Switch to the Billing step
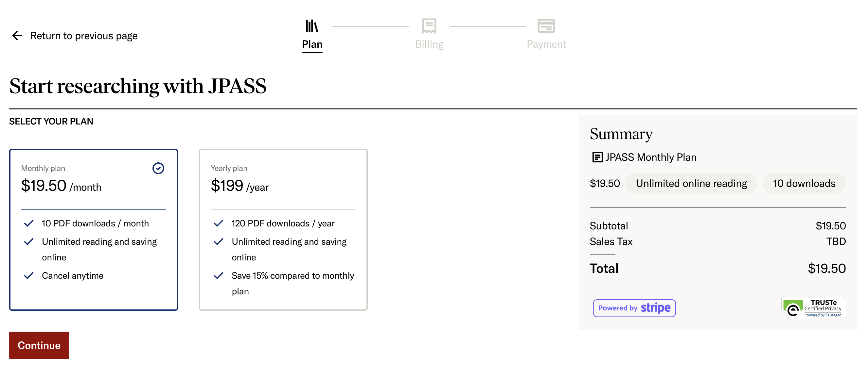 [x=429, y=44]
